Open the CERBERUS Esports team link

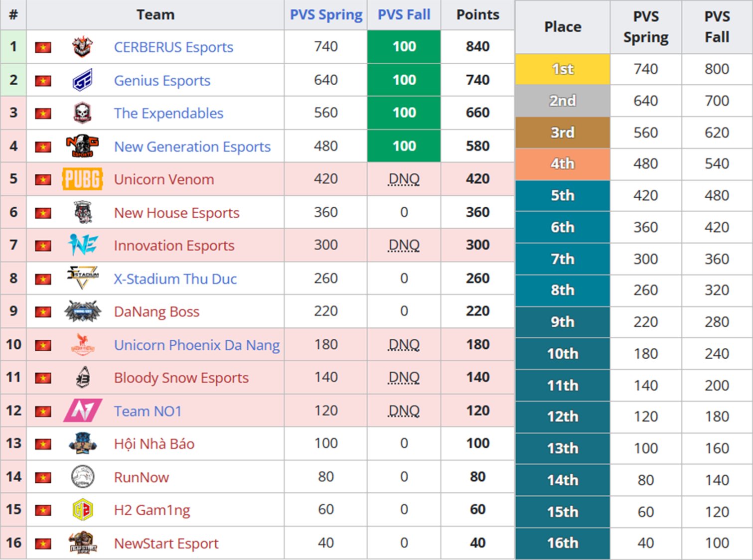tap(173, 47)
